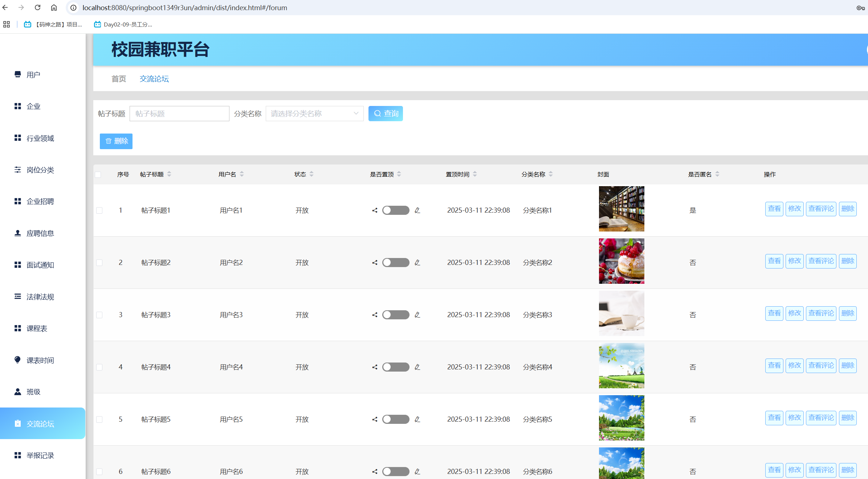Screen dimensions: 868x479
Task: Click the 帖子标题 search input field
Action: point(179,114)
